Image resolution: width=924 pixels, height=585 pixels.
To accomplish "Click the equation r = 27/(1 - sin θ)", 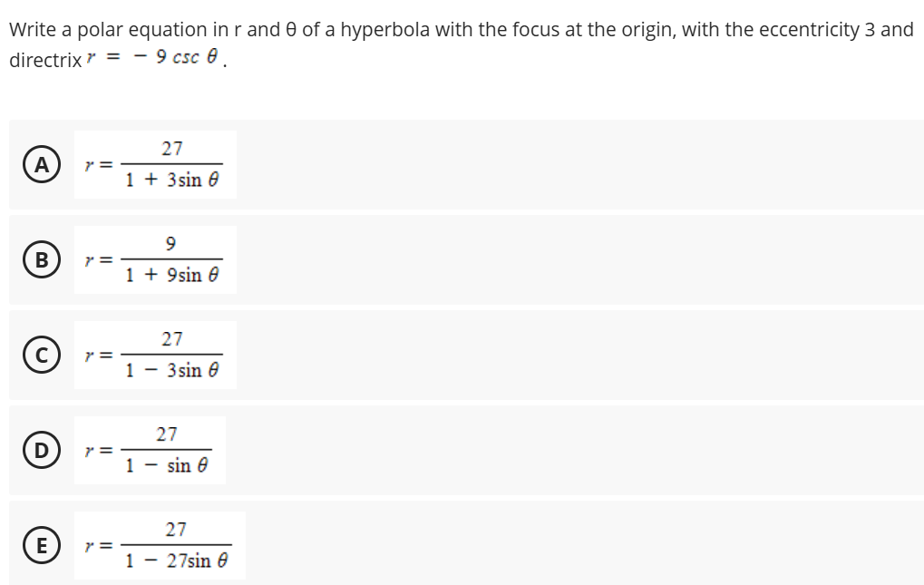I will click(150, 450).
